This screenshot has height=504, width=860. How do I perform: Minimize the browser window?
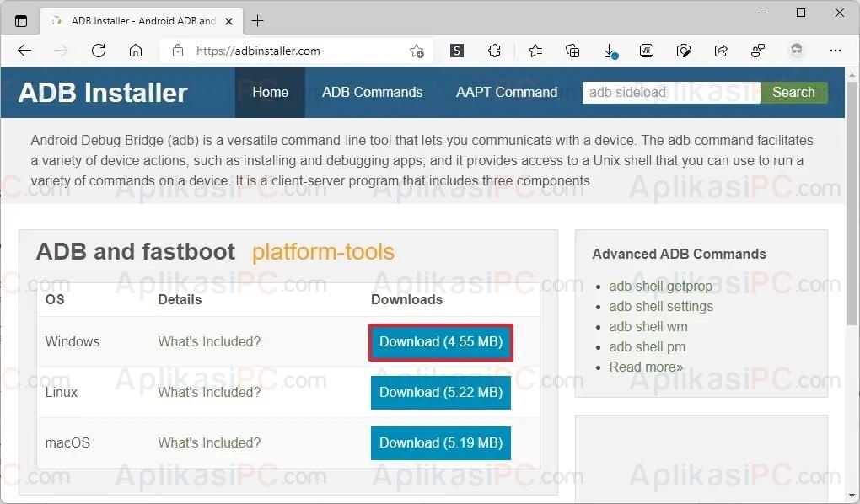tap(762, 13)
